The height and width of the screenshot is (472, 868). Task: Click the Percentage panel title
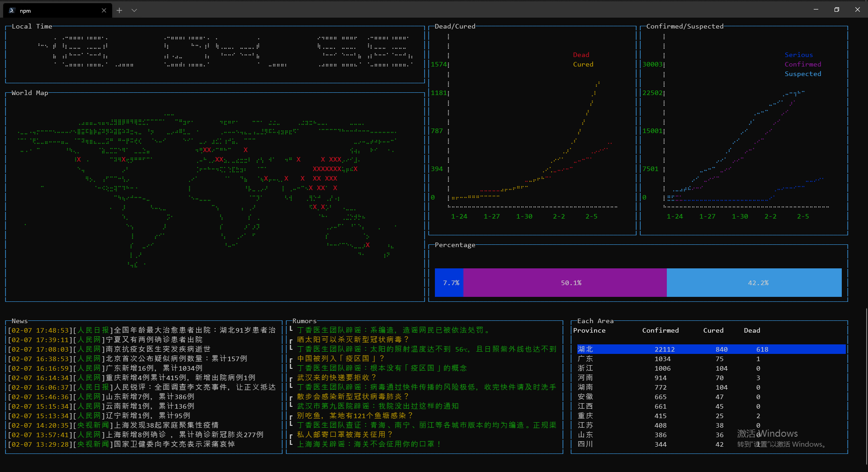(455, 245)
